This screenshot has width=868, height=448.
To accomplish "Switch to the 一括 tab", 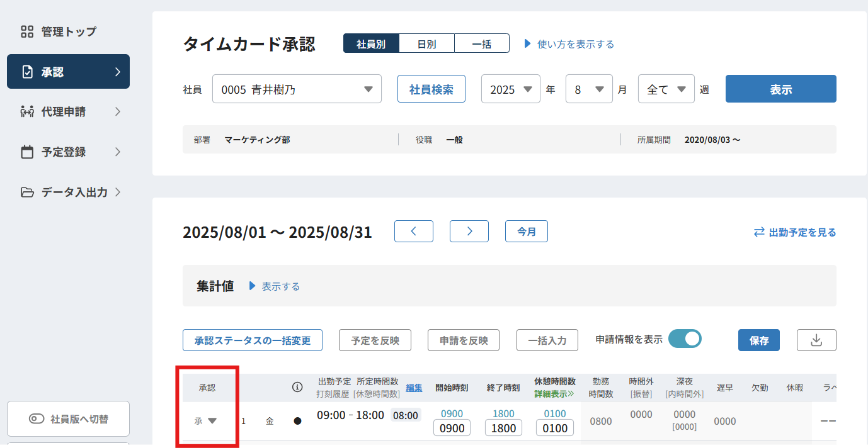I will coord(481,44).
